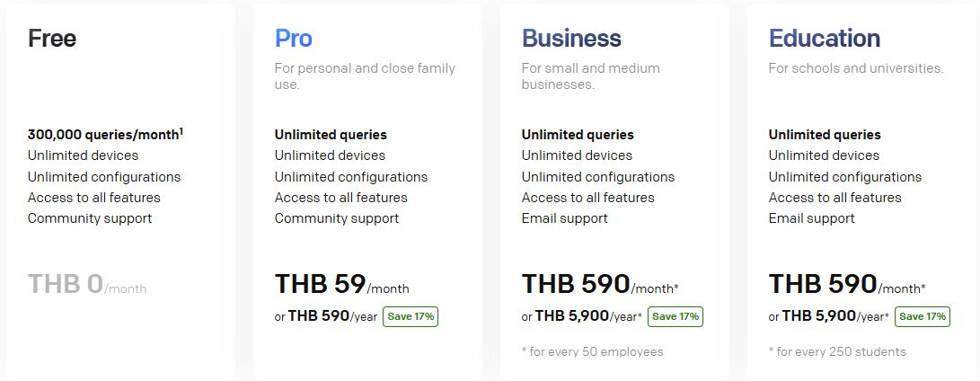The height and width of the screenshot is (381, 980).
Task: Click the 'for every 250 students' note
Action: coord(837,351)
